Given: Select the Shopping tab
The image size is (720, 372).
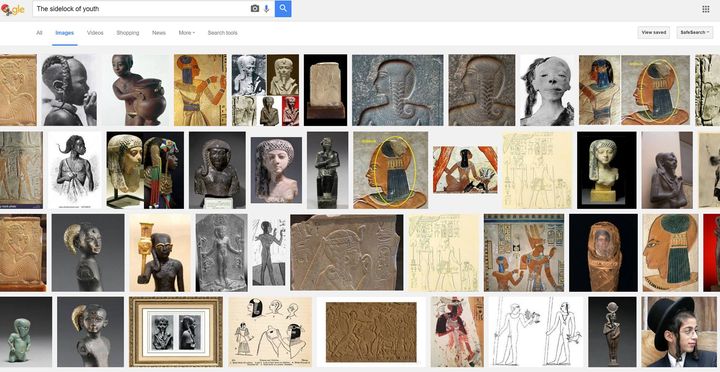Looking at the screenshot, I should 128,33.
